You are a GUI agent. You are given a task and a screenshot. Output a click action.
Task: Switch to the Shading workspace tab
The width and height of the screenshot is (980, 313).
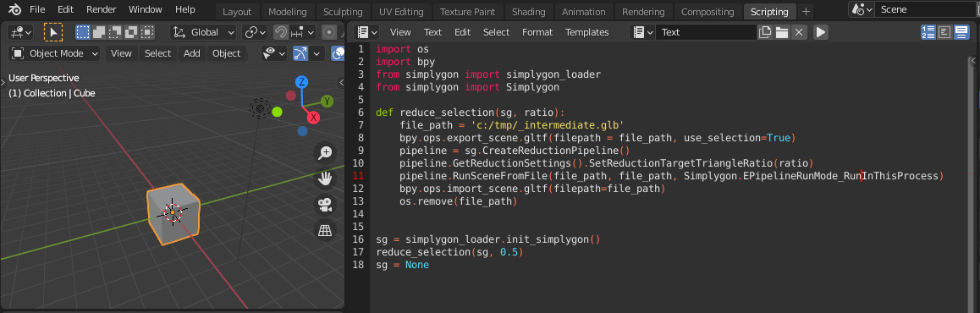[529, 12]
